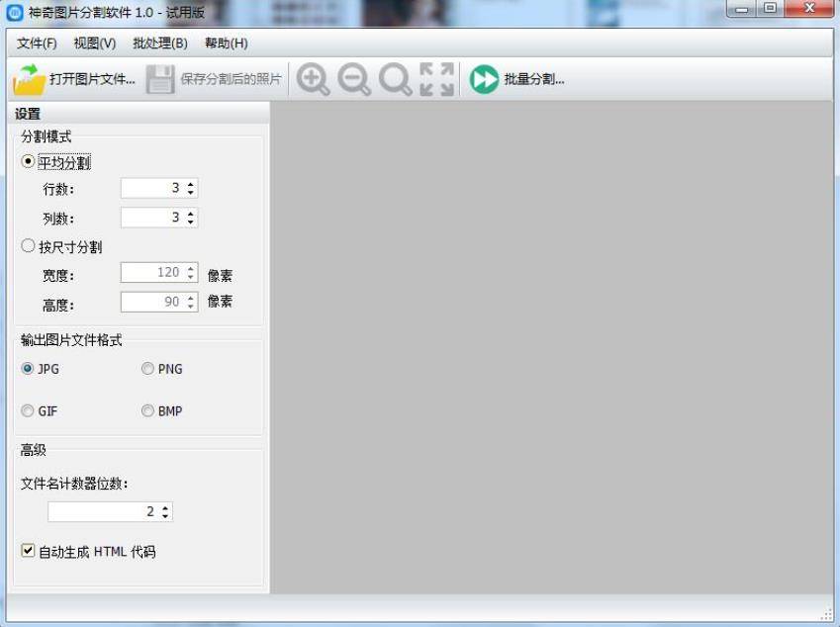Decrease the 列数 value with down arrow
Viewport: 840px width, 627px height.
(191, 222)
